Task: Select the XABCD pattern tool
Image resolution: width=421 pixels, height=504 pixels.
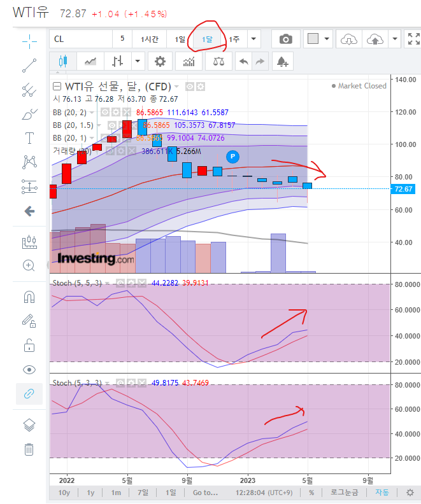Action: click(29, 162)
